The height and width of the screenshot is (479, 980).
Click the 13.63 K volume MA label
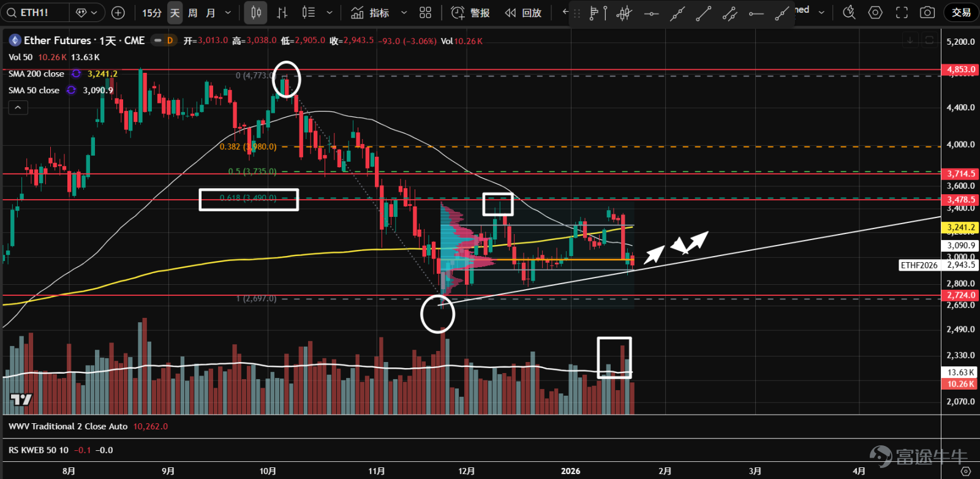960,372
